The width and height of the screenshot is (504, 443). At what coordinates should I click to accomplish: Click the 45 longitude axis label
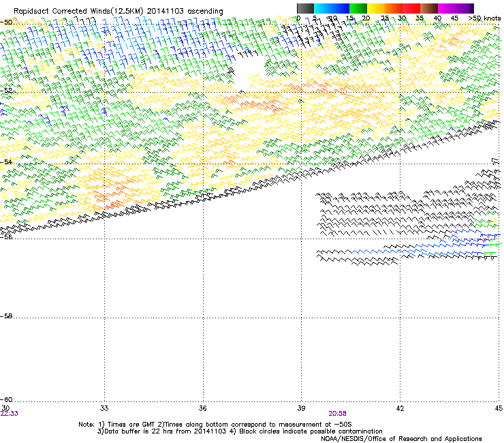499,408
